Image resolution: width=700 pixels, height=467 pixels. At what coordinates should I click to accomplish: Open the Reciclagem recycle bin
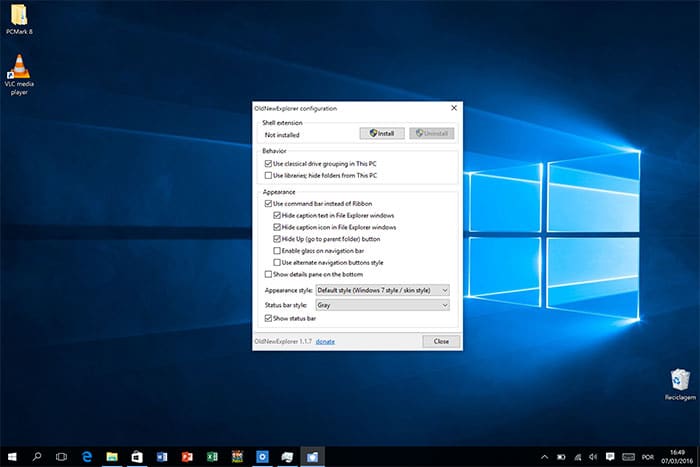click(679, 380)
